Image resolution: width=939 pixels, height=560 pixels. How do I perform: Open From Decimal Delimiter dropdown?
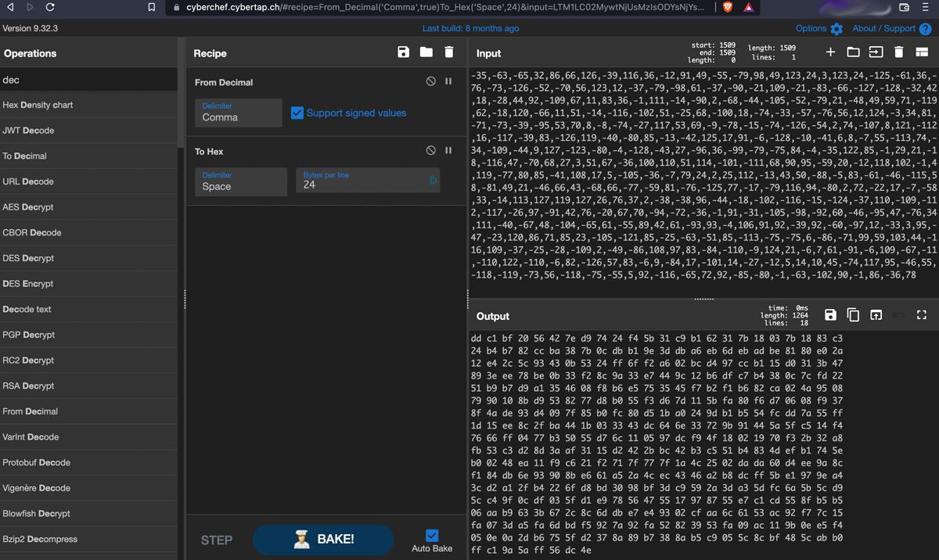pyautogui.click(x=238, y=113)
